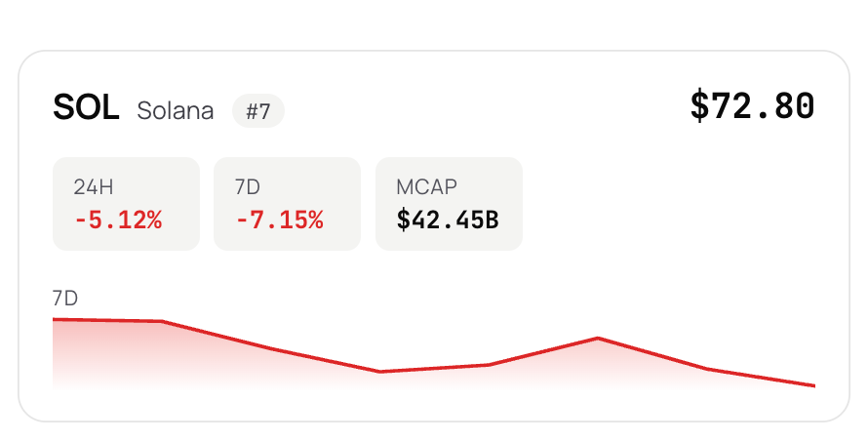Click the second sparkline point where decline begins

pos(162,321)
